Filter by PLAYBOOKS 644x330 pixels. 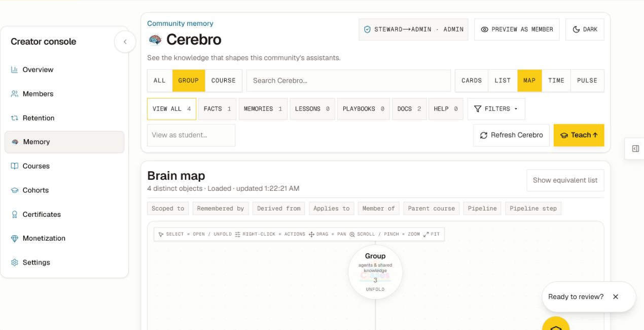pos(364,109)
